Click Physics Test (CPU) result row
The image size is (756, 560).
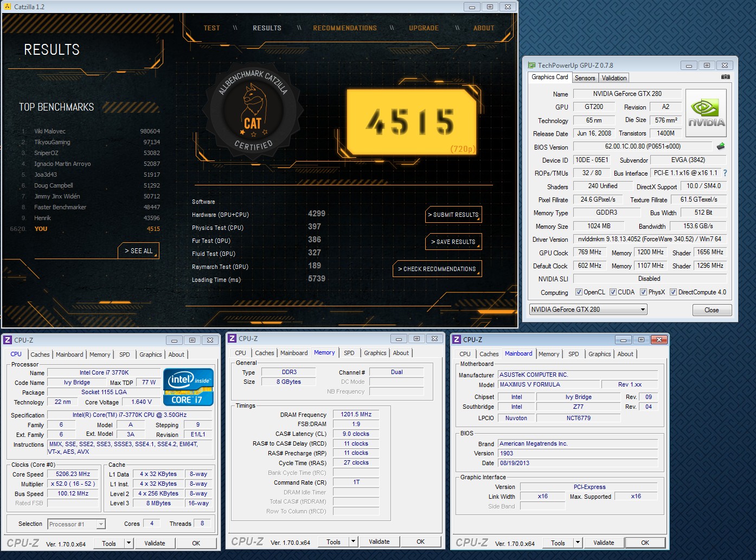258,227
